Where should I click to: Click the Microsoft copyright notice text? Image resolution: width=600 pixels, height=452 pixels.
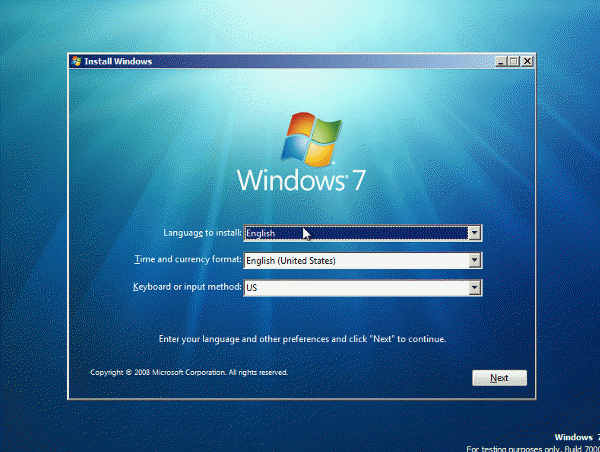[189, 372]
